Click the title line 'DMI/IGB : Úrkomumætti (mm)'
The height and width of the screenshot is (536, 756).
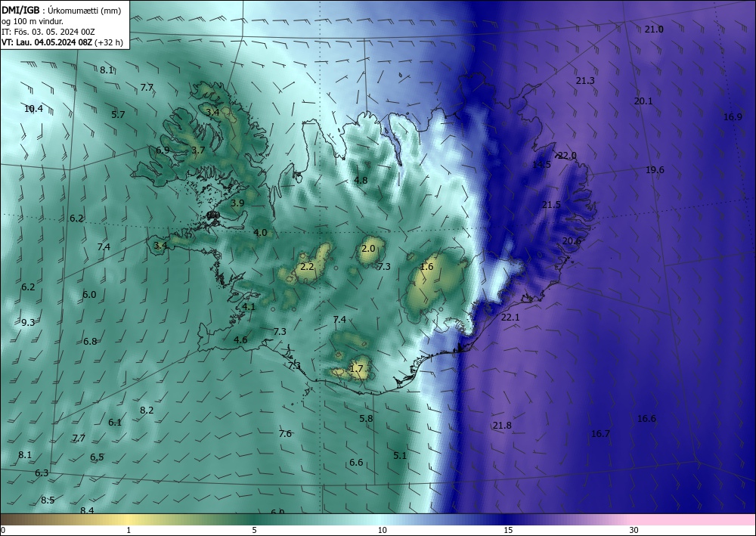click(61, 11)
